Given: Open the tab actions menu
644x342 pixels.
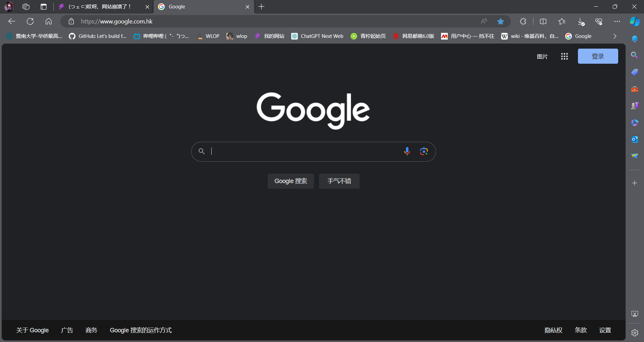Looking at the screenshot, I should point(44,7).
